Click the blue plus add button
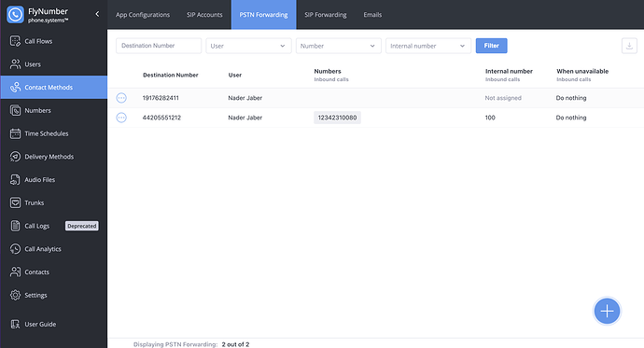Screen dimensions: 644x348 pyautogui.click(x=607, y=311)
